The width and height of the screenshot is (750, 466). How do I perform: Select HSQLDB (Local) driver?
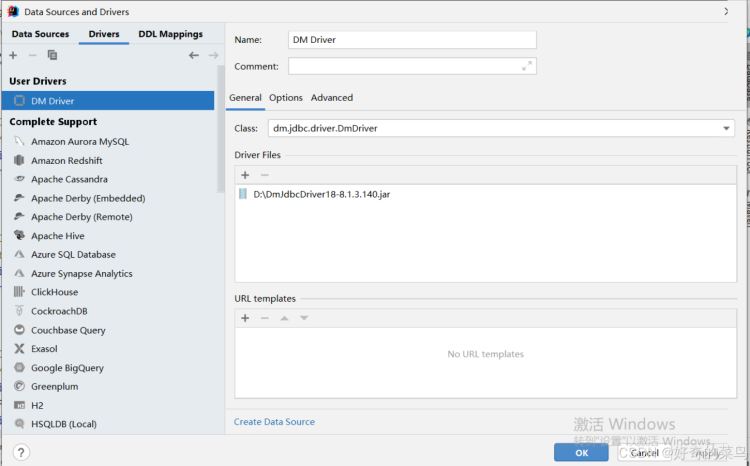108,424
